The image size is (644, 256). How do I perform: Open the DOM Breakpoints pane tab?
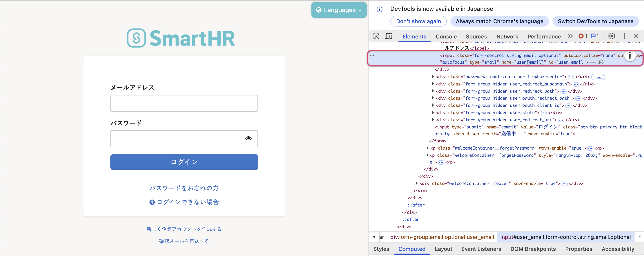coord(533,249)
